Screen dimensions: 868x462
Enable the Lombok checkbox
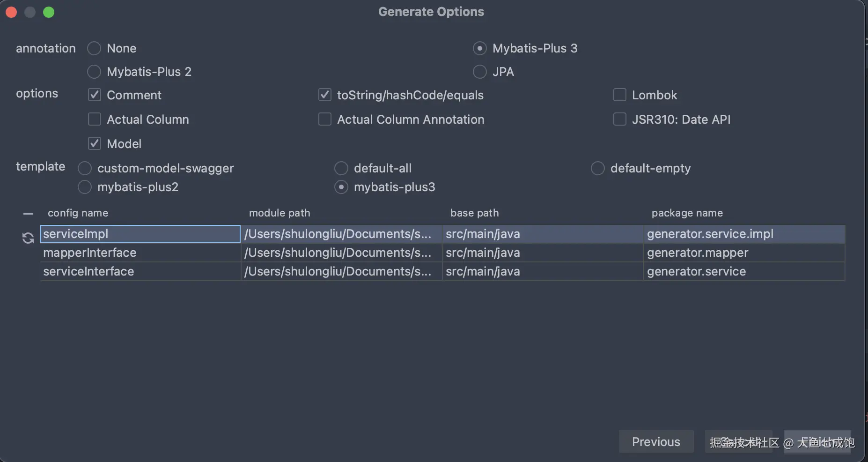tap(619, 95)
